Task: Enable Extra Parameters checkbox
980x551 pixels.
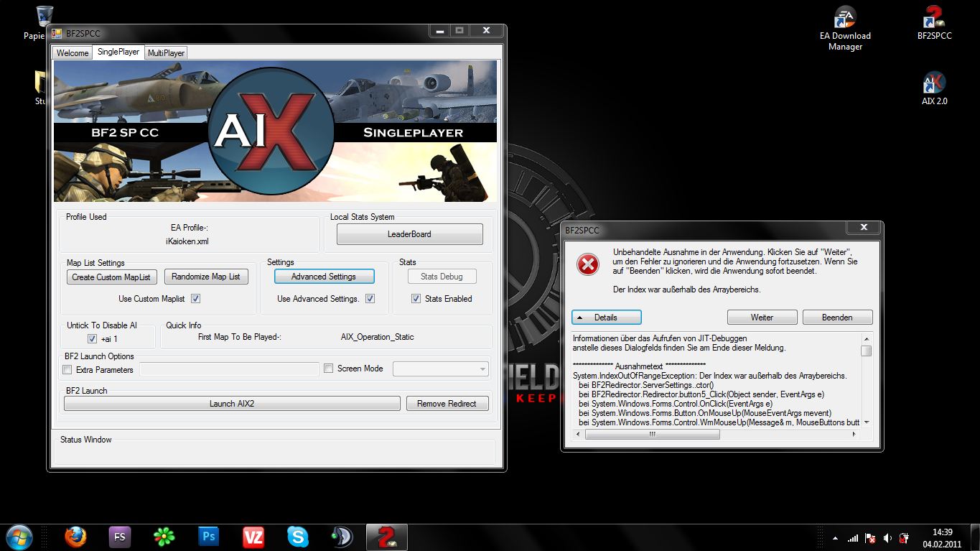Action: coord(67,369)
